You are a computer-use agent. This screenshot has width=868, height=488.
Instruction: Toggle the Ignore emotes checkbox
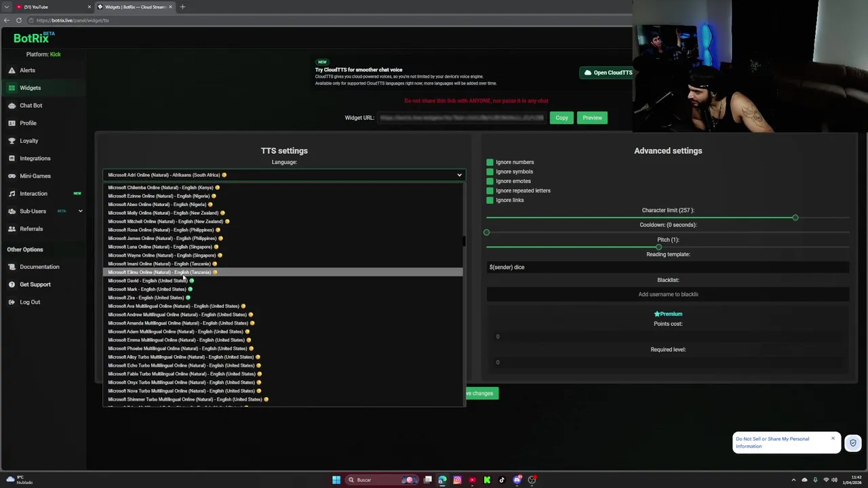pyautogui.click(x=490, y=181)
